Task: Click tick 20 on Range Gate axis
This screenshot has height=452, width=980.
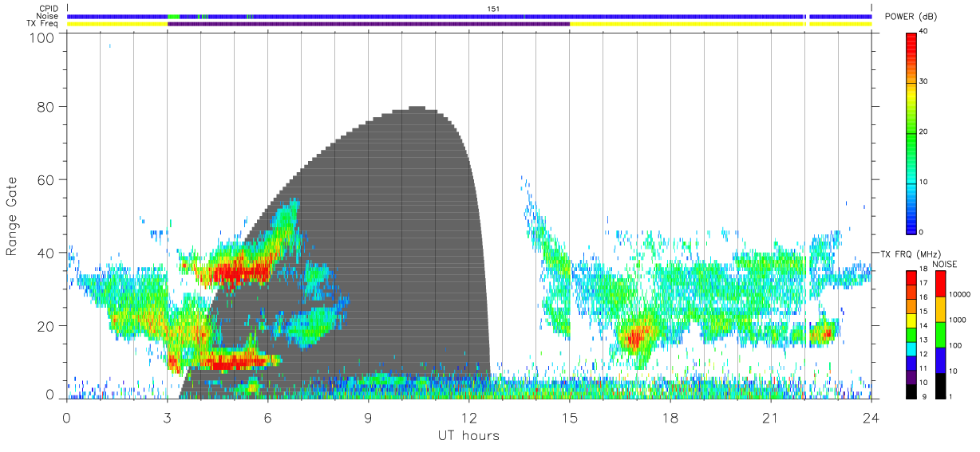Action: (44, 325)
